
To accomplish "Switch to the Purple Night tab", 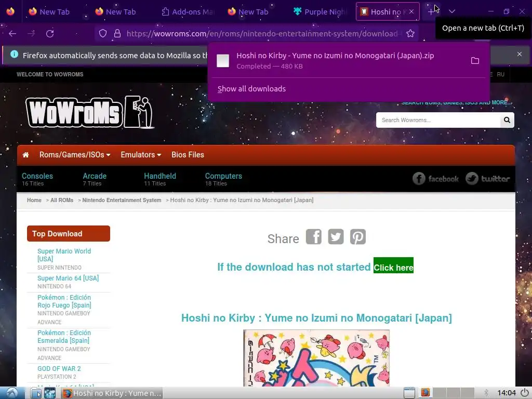I will (321, 11).
